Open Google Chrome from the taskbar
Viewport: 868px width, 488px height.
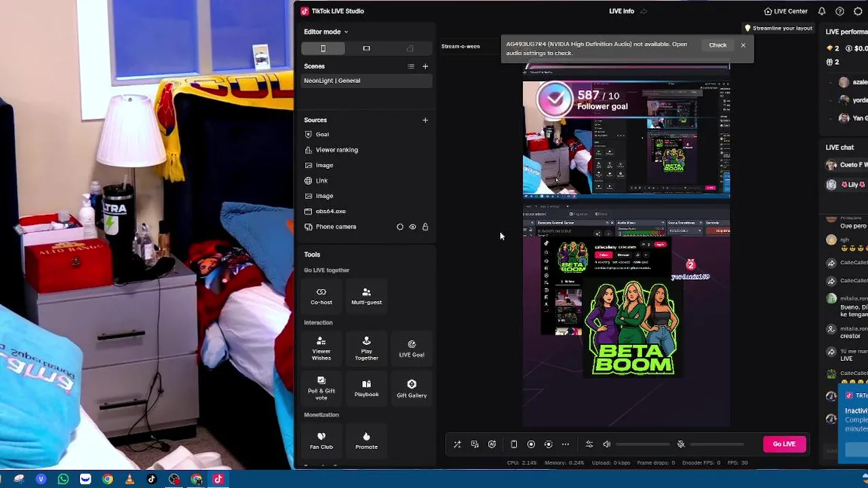(107, 479)
